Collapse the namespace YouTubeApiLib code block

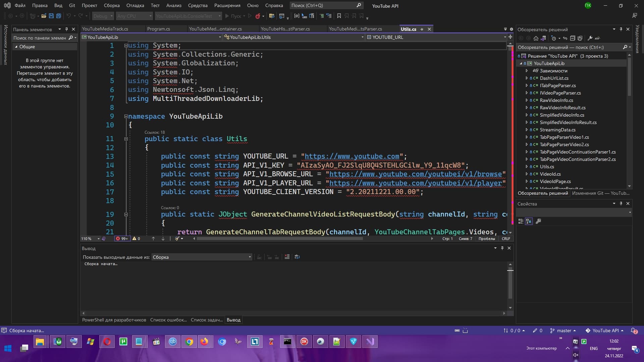126,116
